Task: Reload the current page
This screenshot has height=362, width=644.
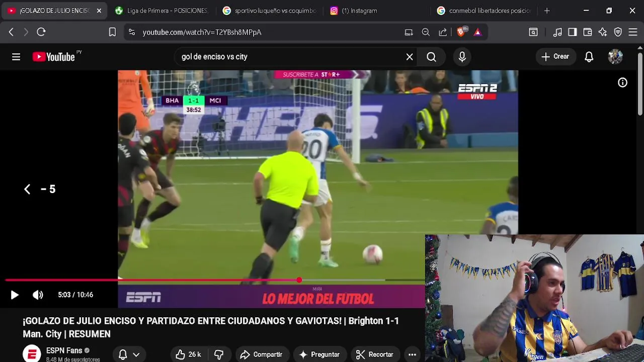Action: coord(41,32)
